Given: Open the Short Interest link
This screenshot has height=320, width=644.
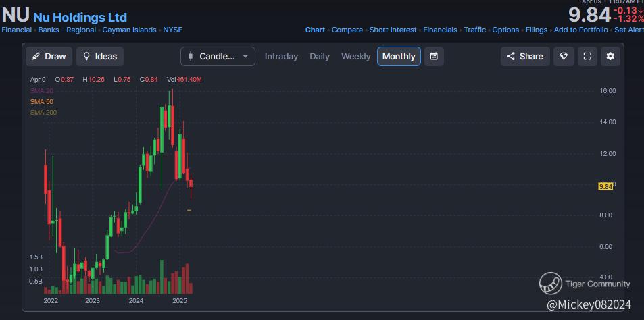Looking at the screenshot, I should click(x=393, y=30).
